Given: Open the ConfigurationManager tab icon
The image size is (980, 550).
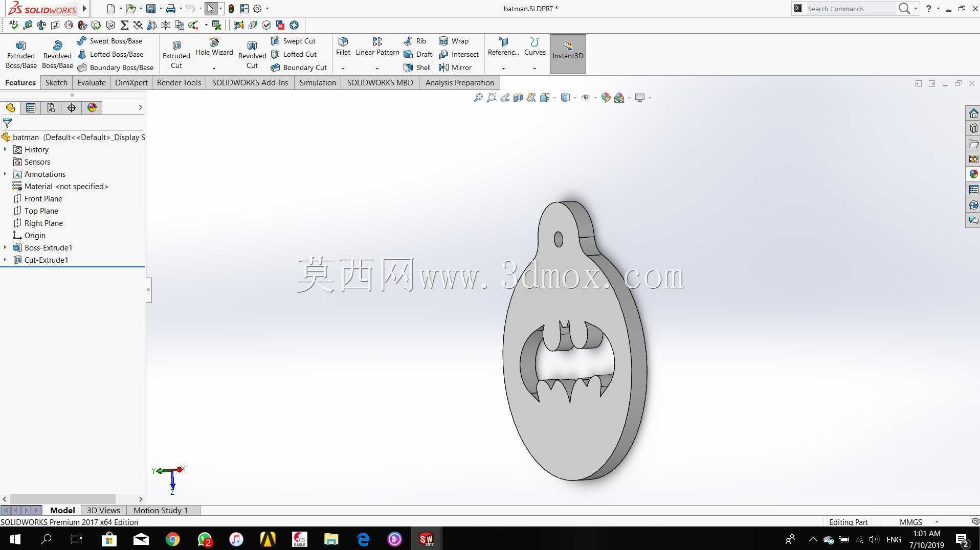Looking at the screenshot, I should [x=51, y=108].
